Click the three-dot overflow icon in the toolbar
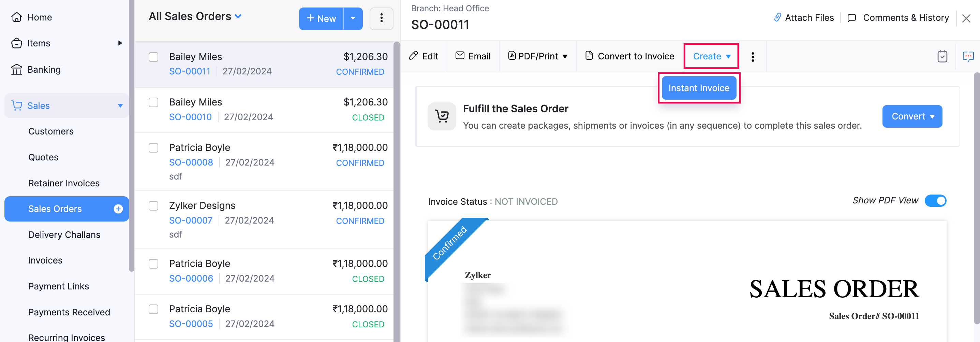The image size is (980, 342). tap(753, 56)
